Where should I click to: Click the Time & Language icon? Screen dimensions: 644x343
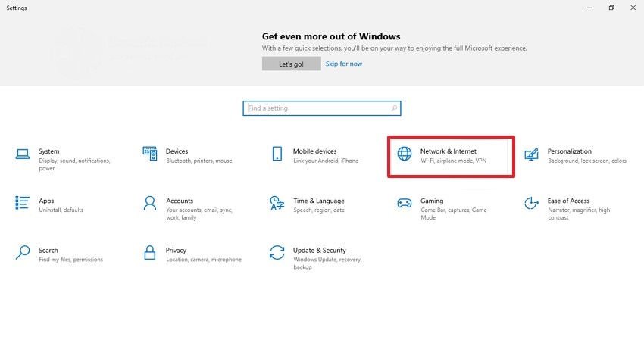pyautogui.click(x=277, y=203)
